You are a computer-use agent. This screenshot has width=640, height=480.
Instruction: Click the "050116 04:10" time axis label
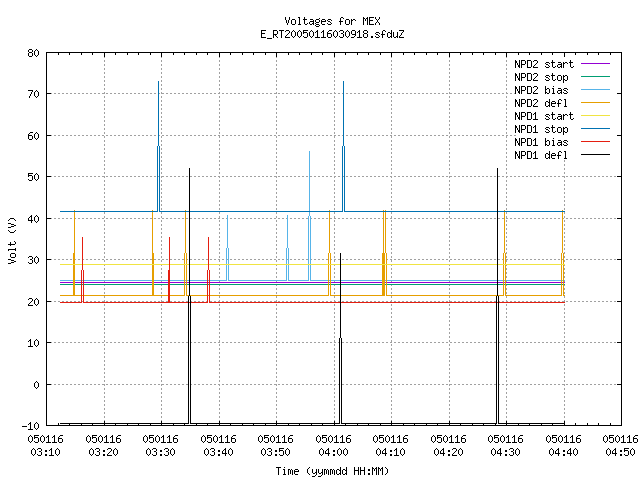pyautogui.click(x=391, y=446)
